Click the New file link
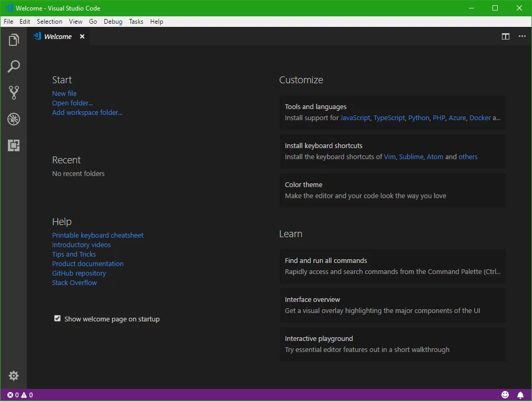Viewport: 532px width, 401px height. click(64, 93)
